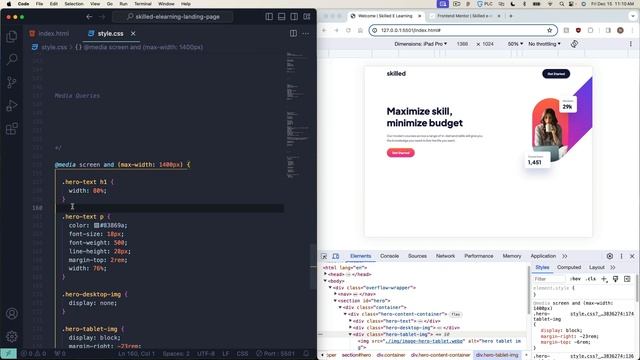The image size is (640, 360).
Task: Collapse the section id="hero" node
Action: (x=336, y=301)
